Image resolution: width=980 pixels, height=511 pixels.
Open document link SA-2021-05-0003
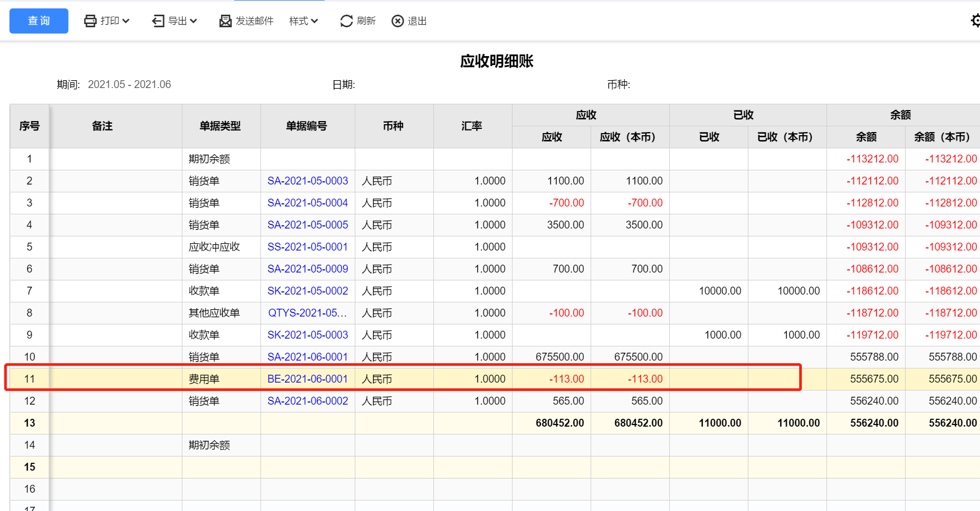click(308, 181)
